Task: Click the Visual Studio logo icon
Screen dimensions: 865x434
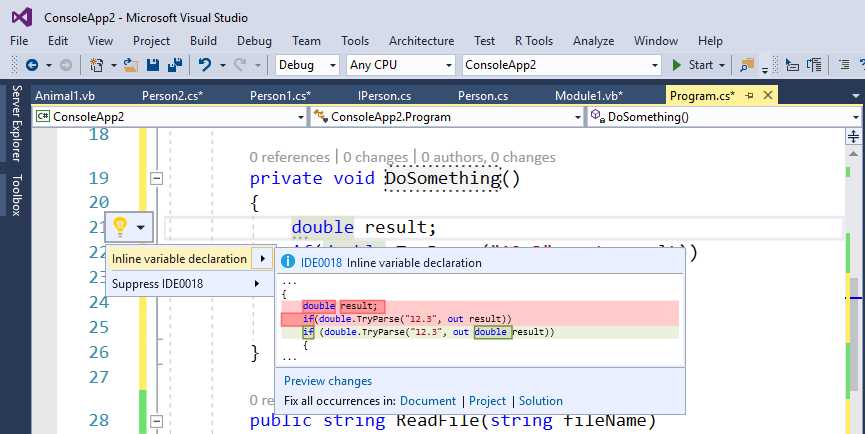Action: coord(22,18)
